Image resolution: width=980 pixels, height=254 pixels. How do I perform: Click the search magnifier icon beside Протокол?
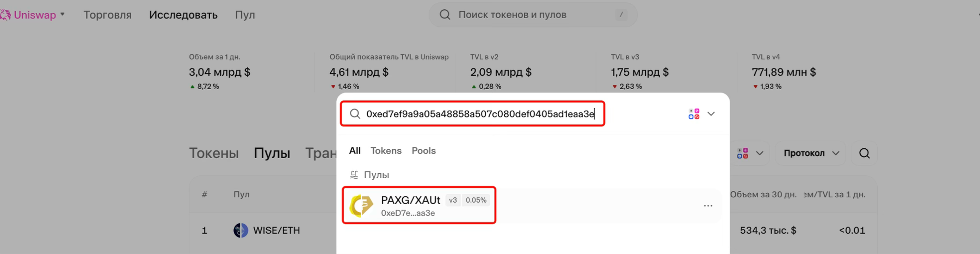864,154
